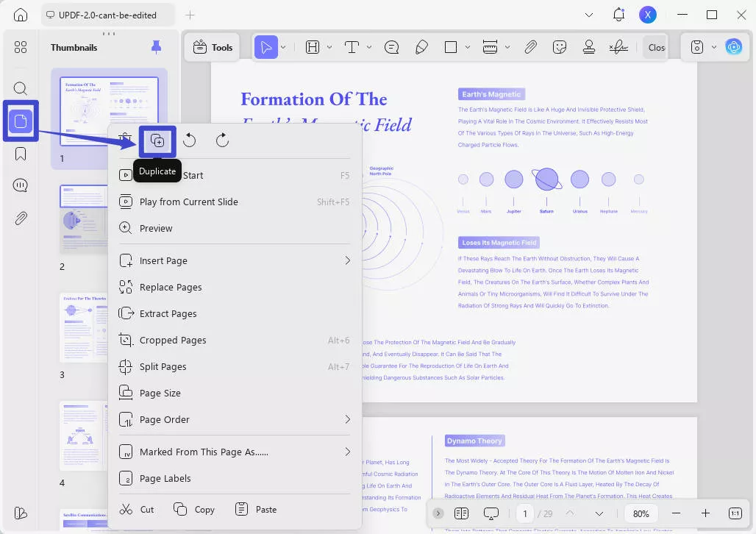Toggle two-page reading view
This screenshot has width=756, height=534.
[462, 513]
